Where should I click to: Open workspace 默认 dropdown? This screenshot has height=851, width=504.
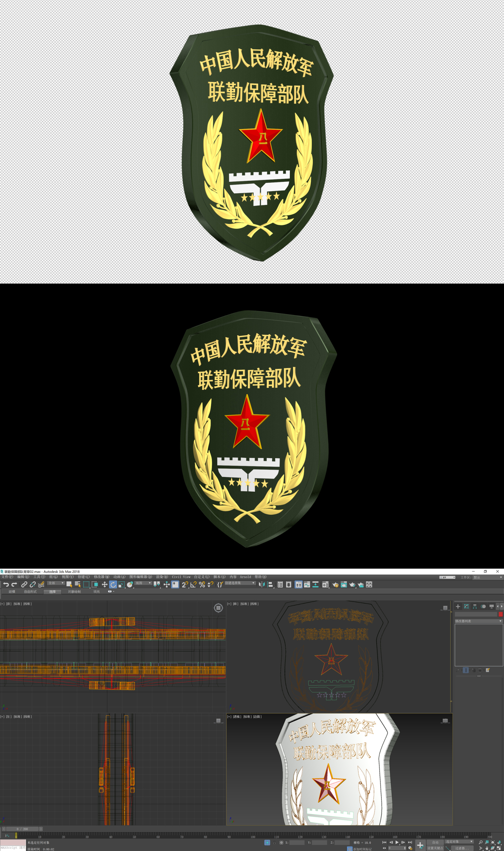tap(488, 577)
